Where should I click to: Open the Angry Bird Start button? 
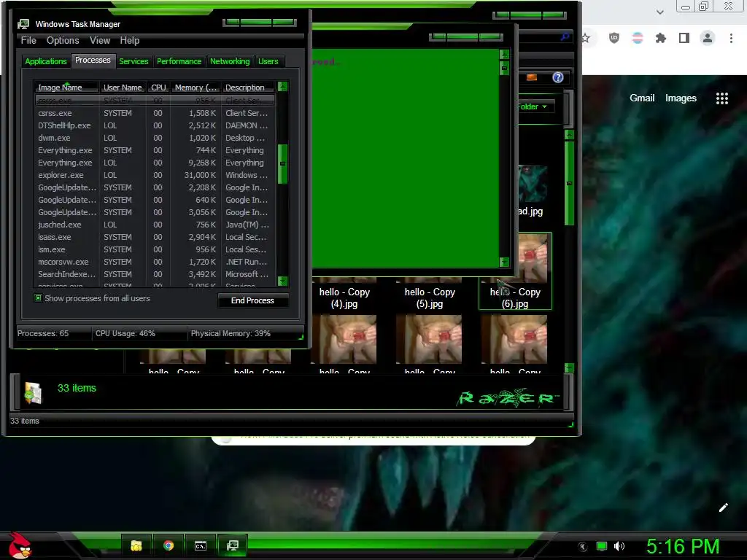tap(20, 545)
